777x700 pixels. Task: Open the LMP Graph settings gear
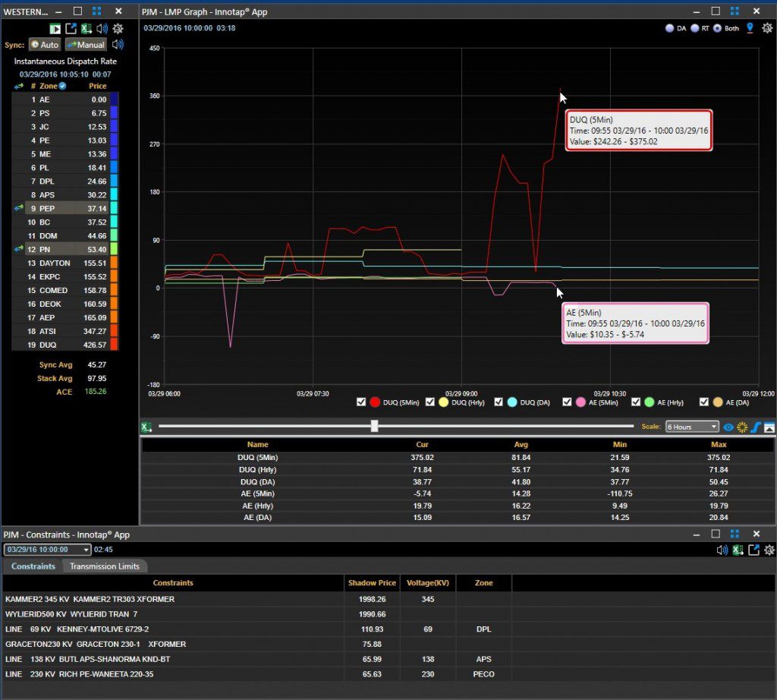(x=766, y=29)
